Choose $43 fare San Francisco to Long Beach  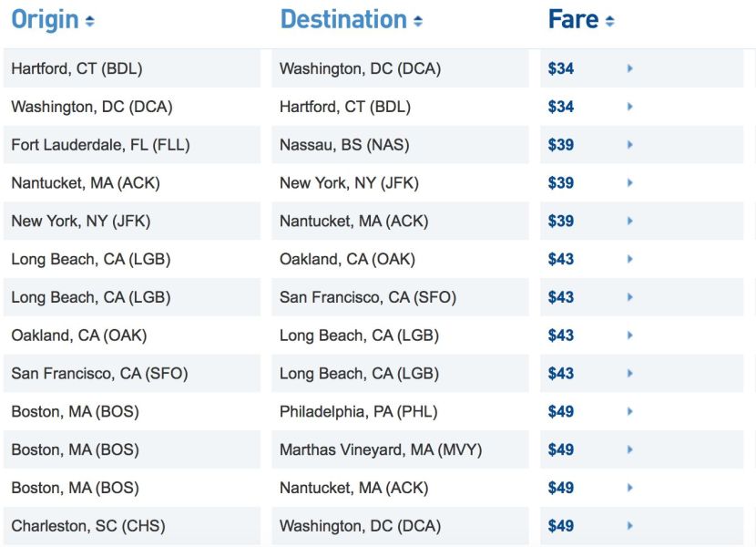coord(561,374)
